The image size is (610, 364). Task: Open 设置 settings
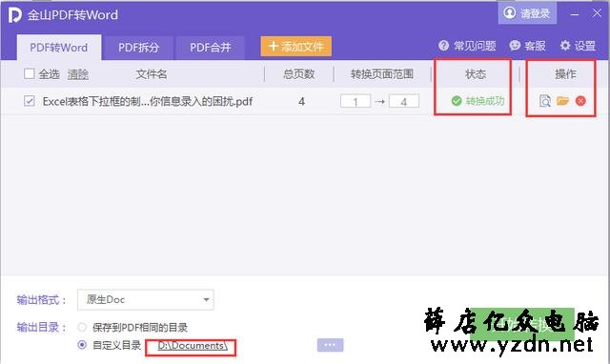click(578, 46)
